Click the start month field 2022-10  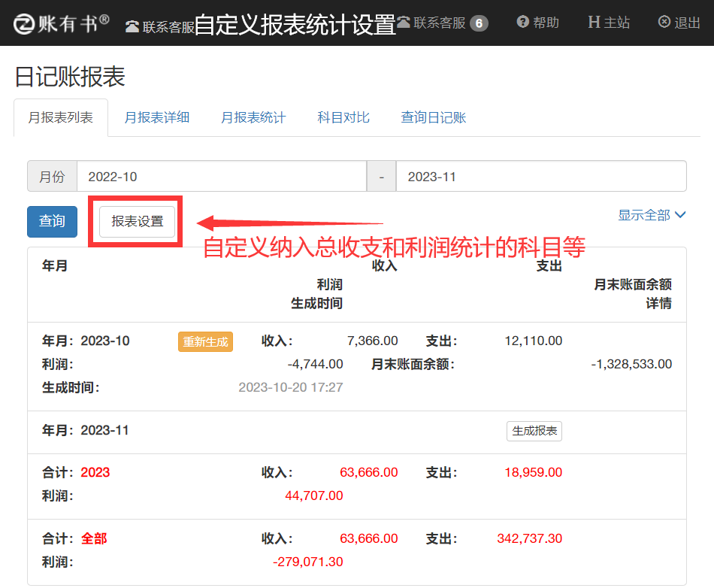(x=222, y=177)
